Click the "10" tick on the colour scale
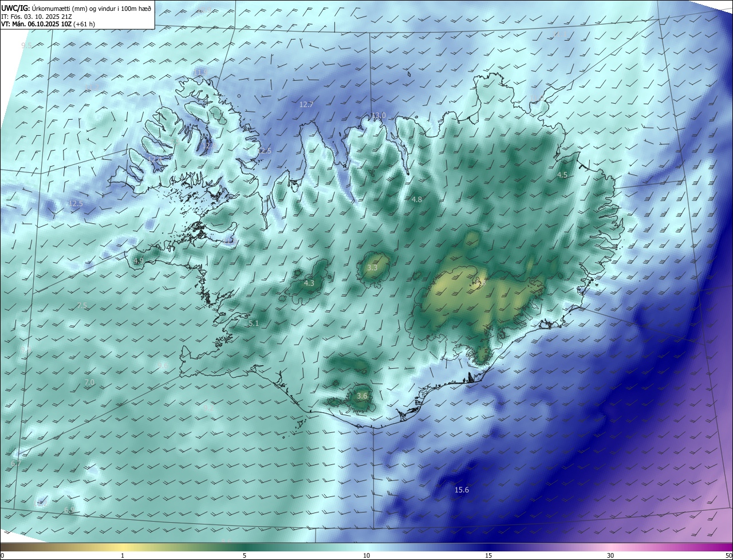The image size is (733, 560). tap(366, 555)
